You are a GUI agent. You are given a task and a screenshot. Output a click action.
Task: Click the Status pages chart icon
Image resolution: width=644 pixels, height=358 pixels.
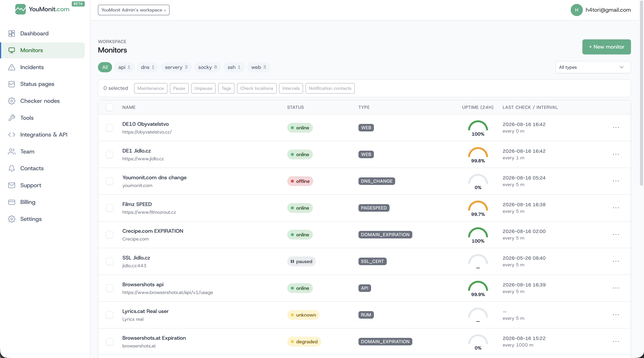pyautogui.click(x=11, y=84)
